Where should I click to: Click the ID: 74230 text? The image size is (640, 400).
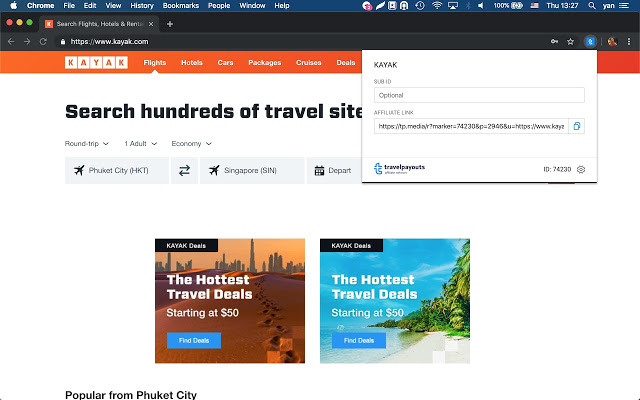557,169
